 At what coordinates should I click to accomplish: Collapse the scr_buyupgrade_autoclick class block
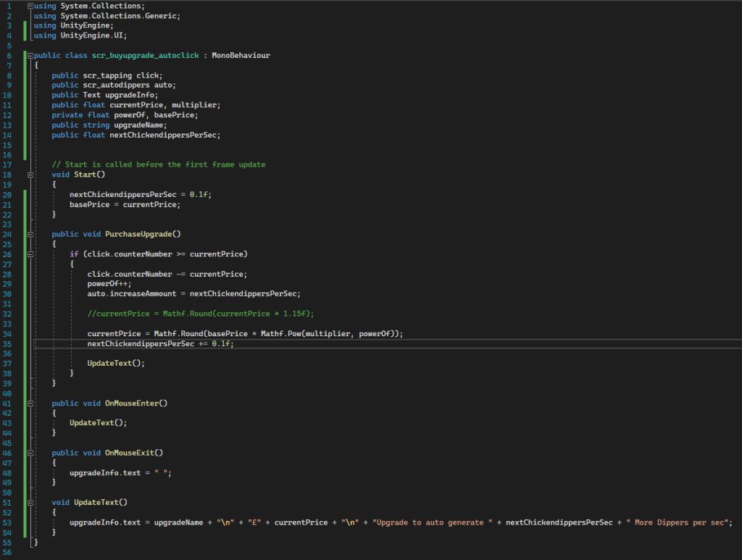coord(30,55)
